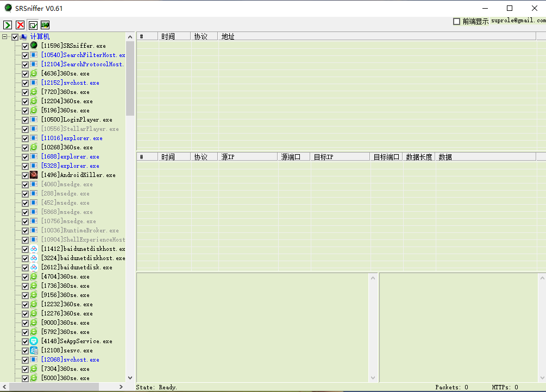
Task: Click the suprole@gmail.com email link
Action: pos(518,21)
